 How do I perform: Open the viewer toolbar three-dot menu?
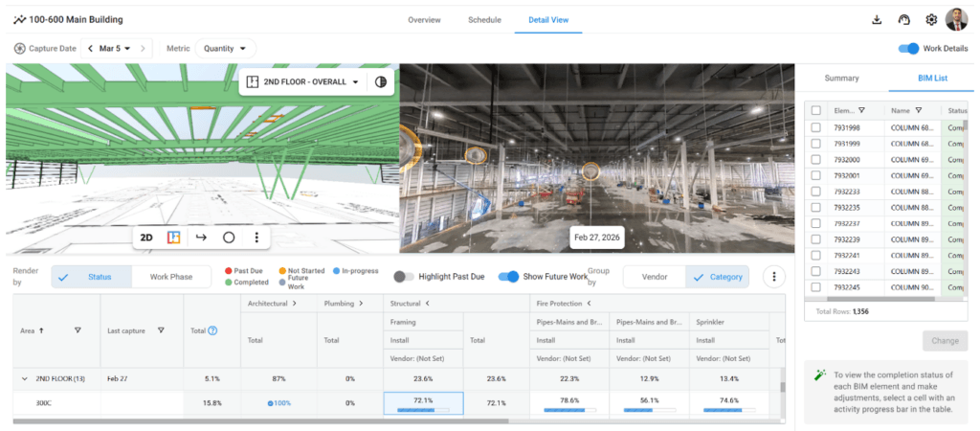point(256,238)
